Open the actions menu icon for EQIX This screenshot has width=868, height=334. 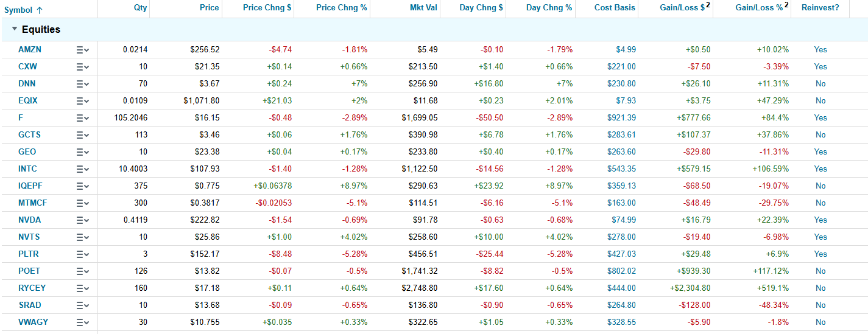pyautogui.click(x=83, y=101)
